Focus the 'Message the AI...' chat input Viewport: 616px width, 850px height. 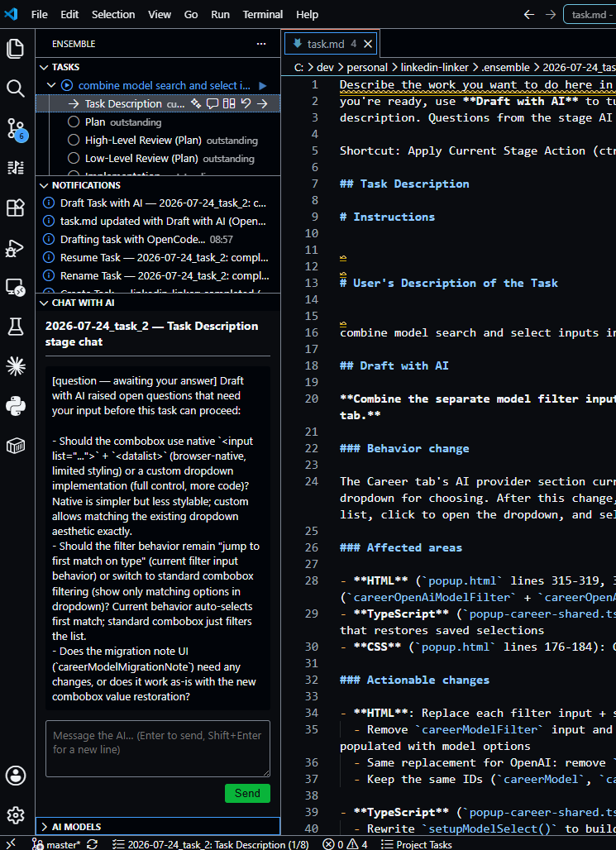coord(158,748)
